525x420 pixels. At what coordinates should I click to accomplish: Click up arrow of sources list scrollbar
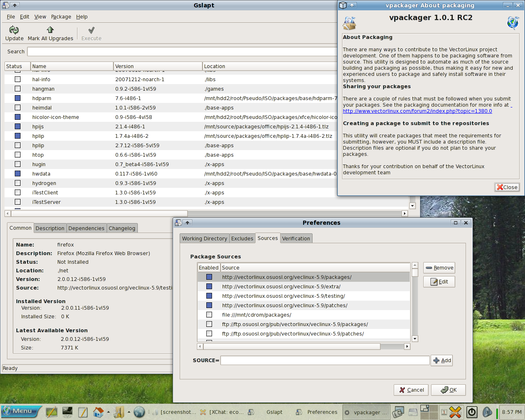click(x=415, y=265)
